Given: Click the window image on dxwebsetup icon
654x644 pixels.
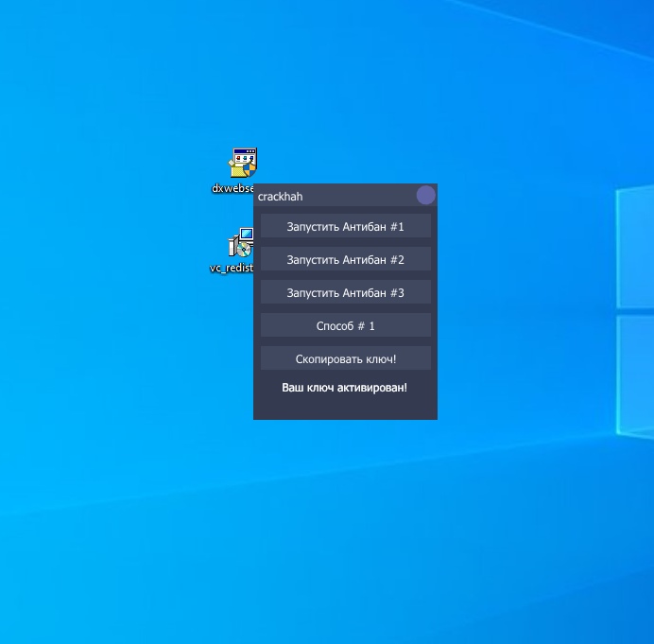Looking at the screenshot, I should 245,155.
